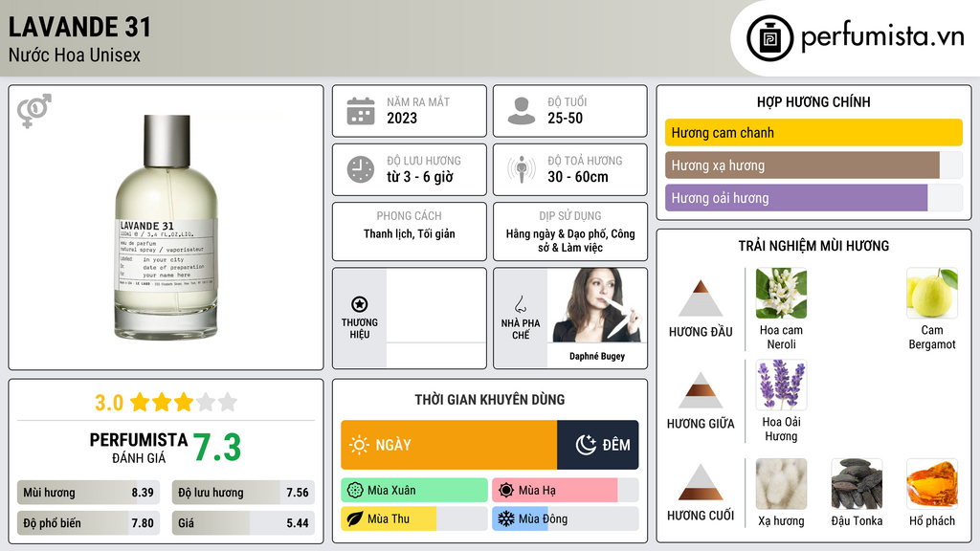The width and height of the screenshot is (980, 551).
Task: Open the Đậu Tonka note image
Action: tap(857, 484)
